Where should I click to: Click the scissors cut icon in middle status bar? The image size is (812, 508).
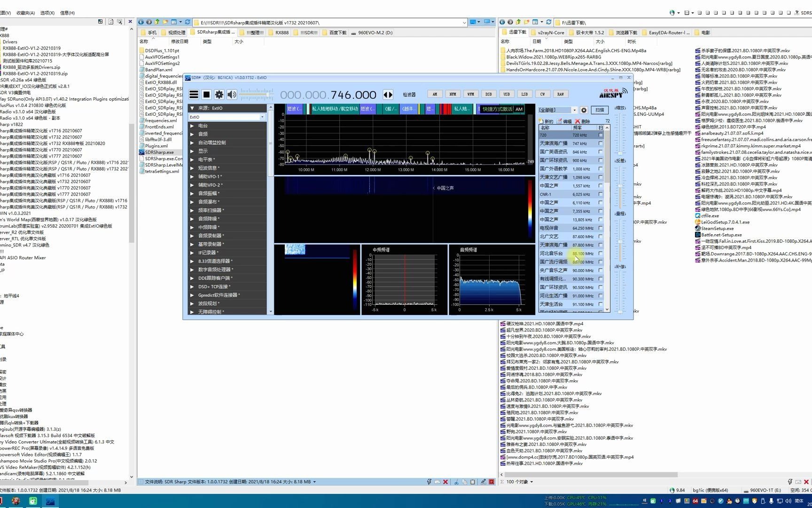click(456, 482)
